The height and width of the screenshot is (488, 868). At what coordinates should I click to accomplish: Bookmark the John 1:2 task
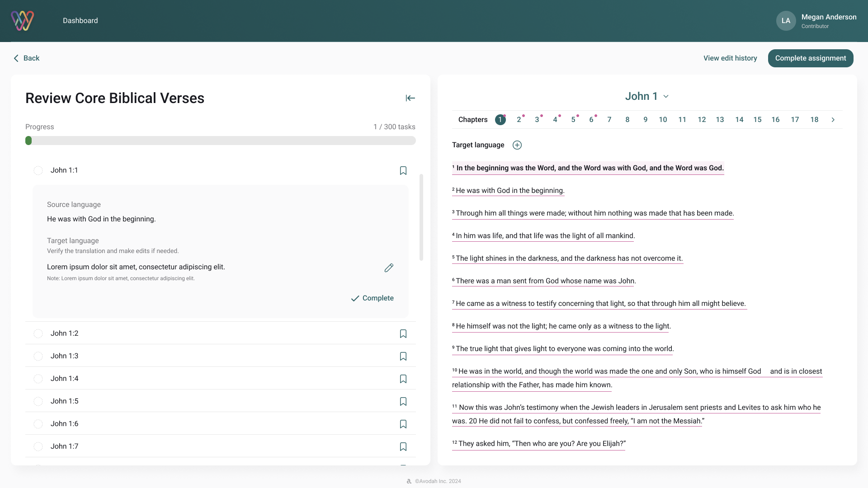tap(403, 333)
